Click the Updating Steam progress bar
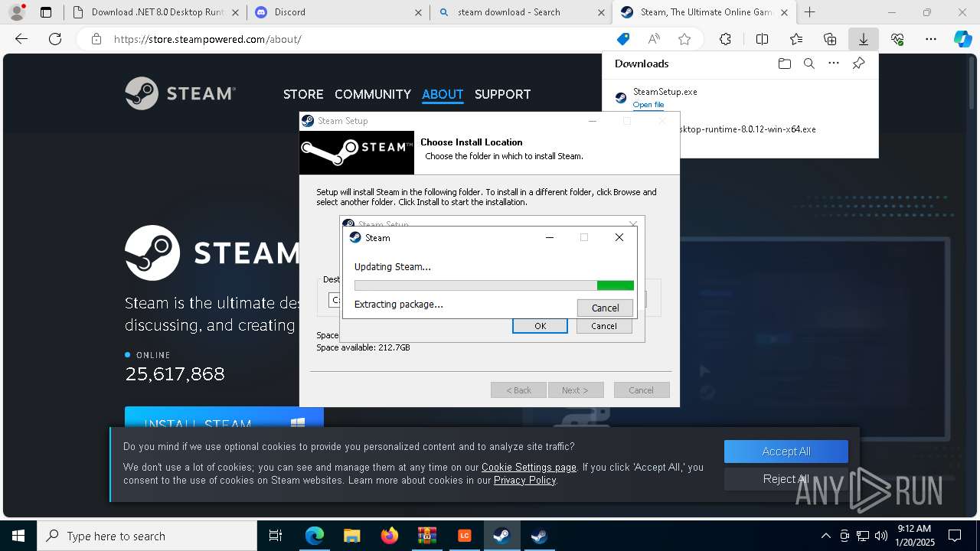 pyautogui.click(x=494, y=285)
